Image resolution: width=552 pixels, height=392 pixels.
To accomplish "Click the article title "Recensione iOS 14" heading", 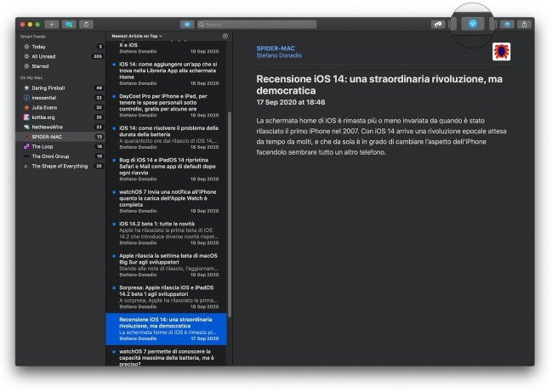I will pyautogui.click(x=379, y=85).
